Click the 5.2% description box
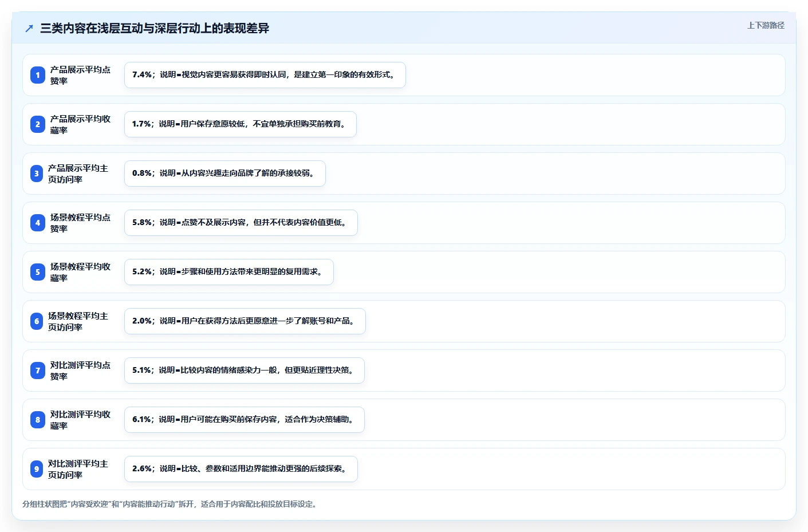 tap(229, 272)
